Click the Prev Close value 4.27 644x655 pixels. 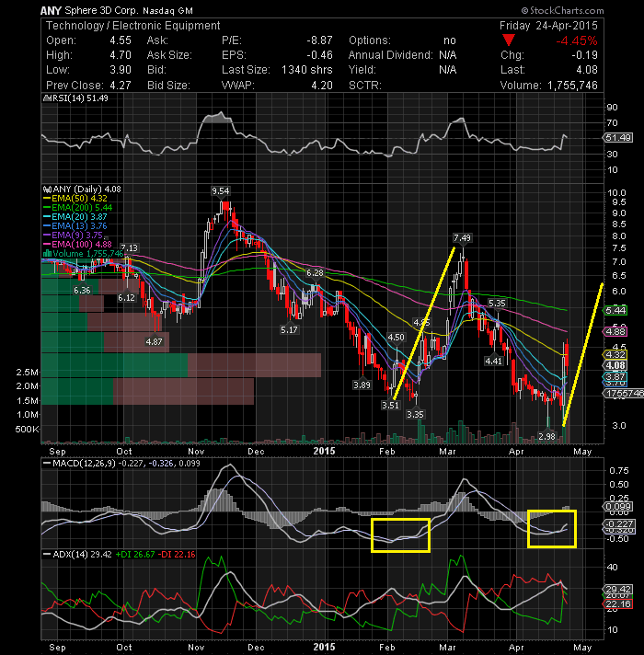[x=121, y=86]
